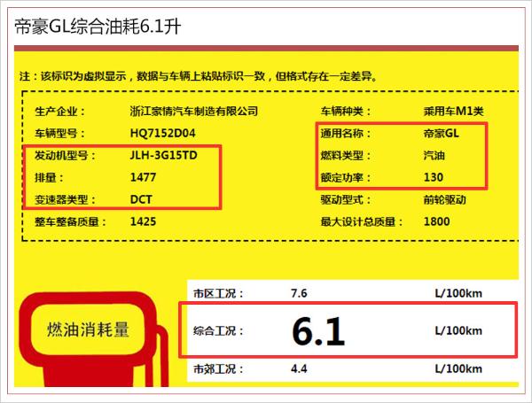
Task: Click the L/100km unit in the 综合工况 row
Action: (x=458, y=330)
